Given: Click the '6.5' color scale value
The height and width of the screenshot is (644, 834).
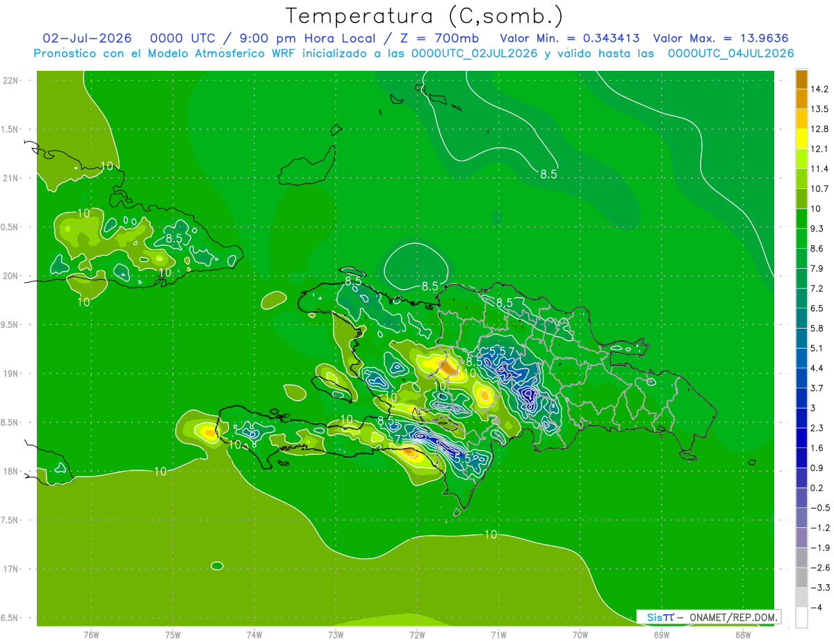Looking at the screenshot, I should coord(817,308).
